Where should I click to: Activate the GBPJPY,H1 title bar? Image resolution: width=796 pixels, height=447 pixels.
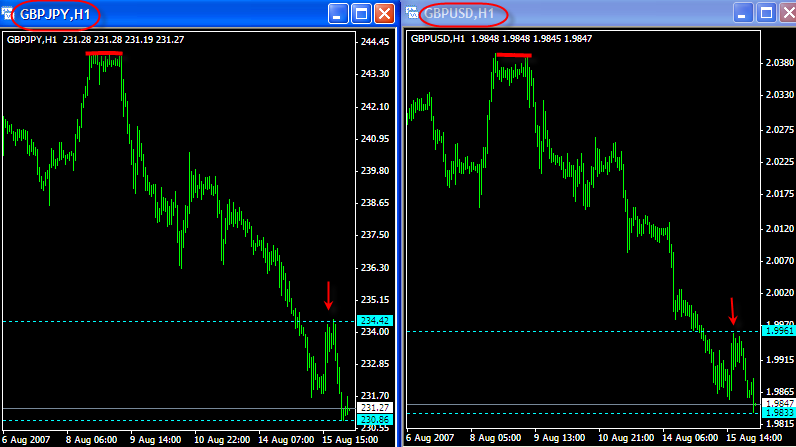200,14
